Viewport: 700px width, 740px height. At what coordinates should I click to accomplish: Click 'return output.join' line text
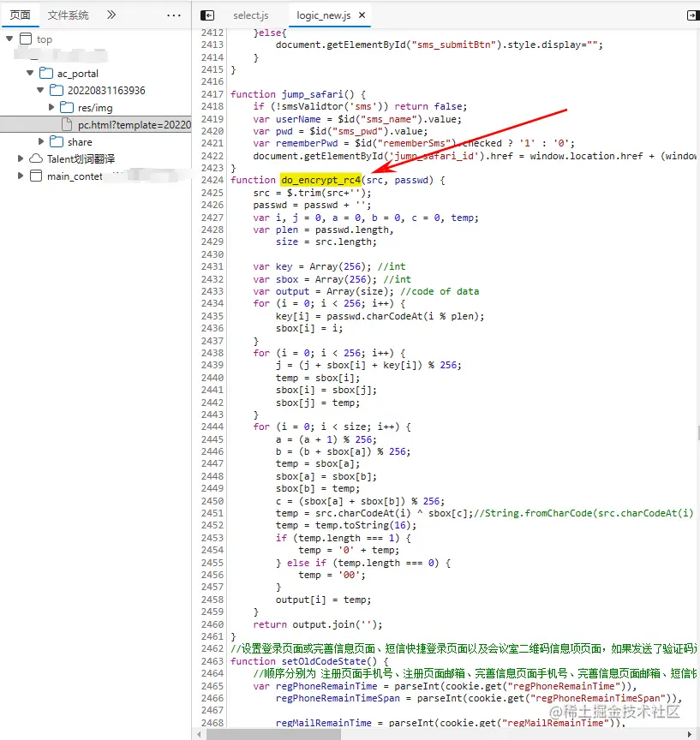click(318, 624)
